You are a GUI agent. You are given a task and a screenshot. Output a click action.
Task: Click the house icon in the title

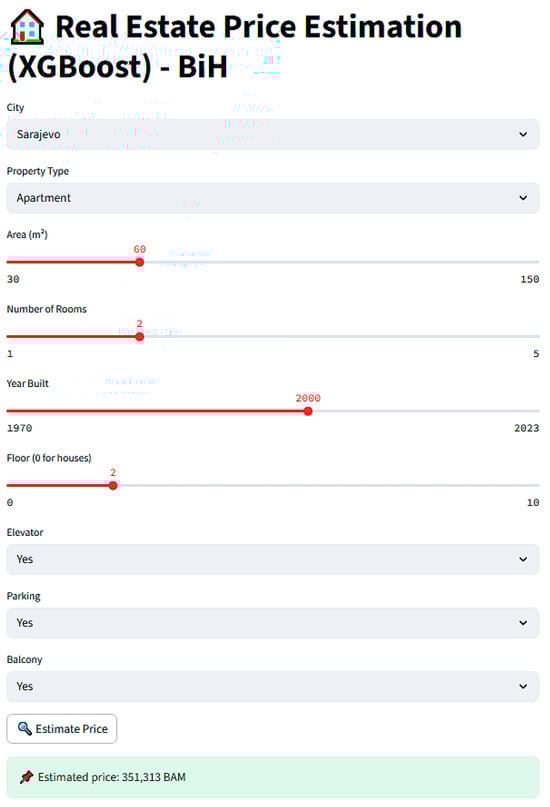click(27, 26)
